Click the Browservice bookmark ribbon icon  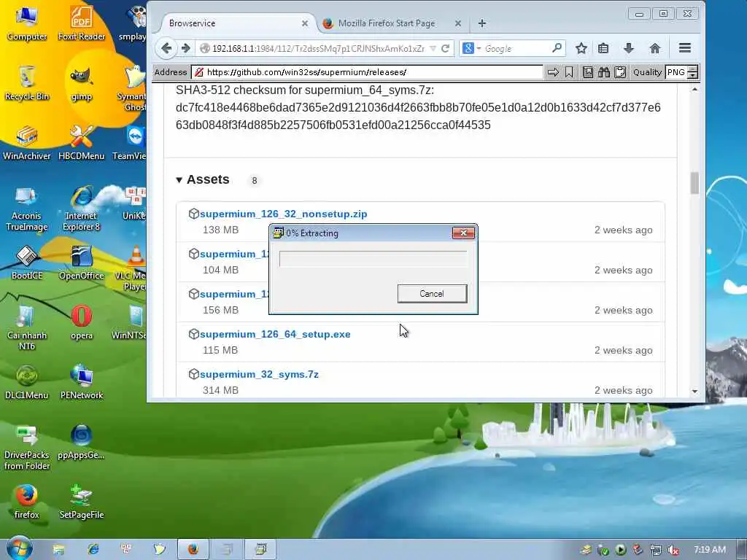(569, 72)
